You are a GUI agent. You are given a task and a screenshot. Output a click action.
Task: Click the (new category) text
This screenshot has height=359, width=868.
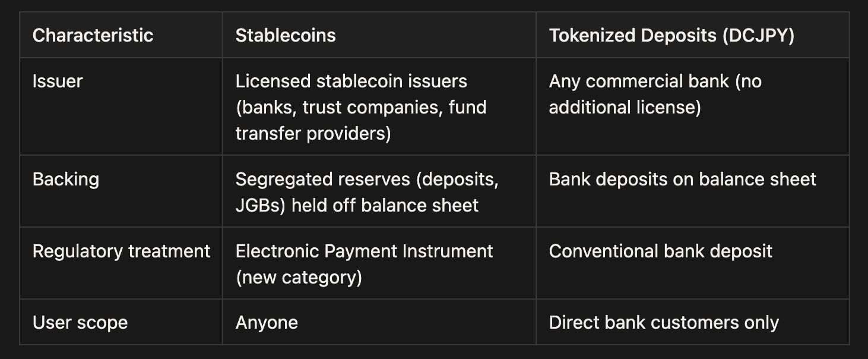click(299, 278)
